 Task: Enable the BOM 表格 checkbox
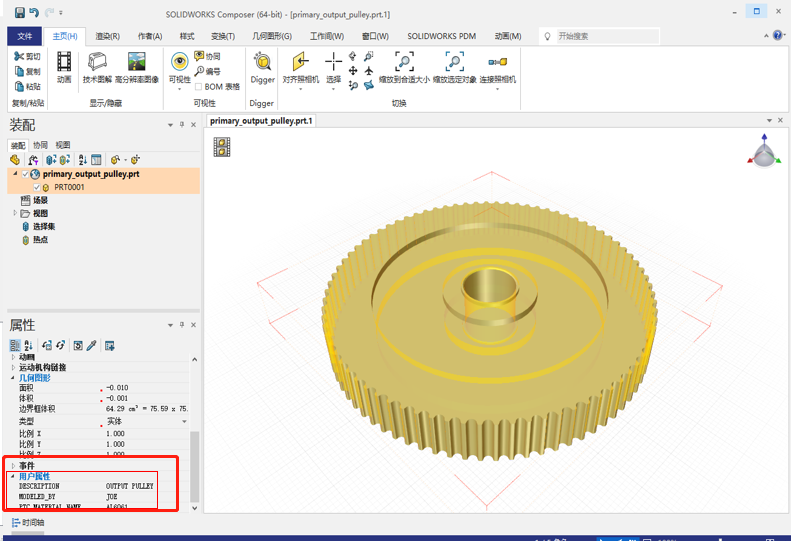[199, 87]
